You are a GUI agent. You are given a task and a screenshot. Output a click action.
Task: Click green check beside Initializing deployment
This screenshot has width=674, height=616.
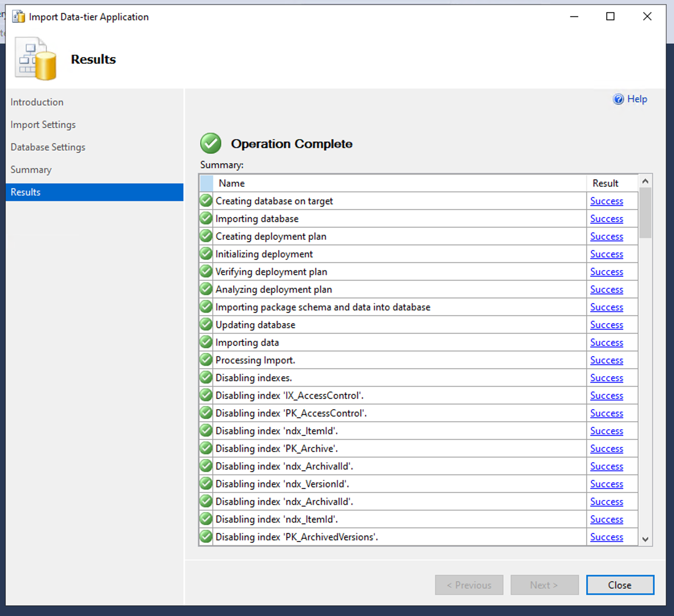(206, 254)
